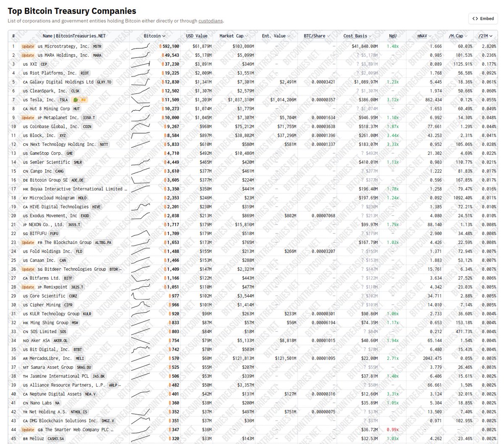
Task: Open the Cipher Mining company link
Action: pyautogui.click(x=45, y=305)
